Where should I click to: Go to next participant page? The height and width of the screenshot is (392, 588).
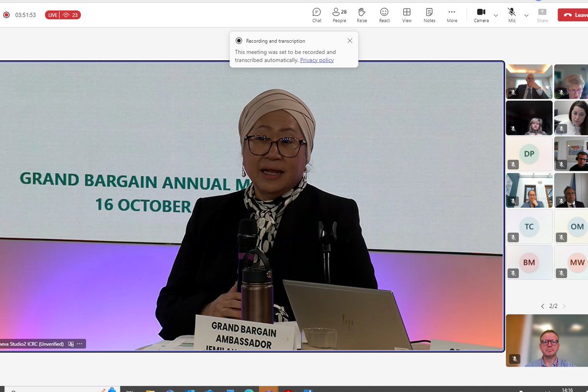[x=564, y=306]
